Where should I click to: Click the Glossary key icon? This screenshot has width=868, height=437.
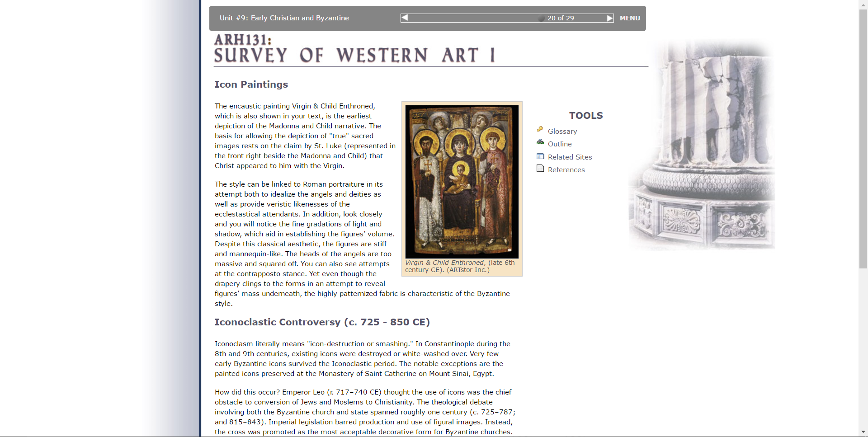coord(540,129)
